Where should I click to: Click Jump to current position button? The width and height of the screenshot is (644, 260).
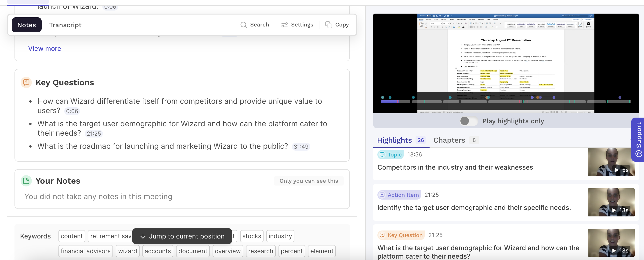[x=182, y=236]
